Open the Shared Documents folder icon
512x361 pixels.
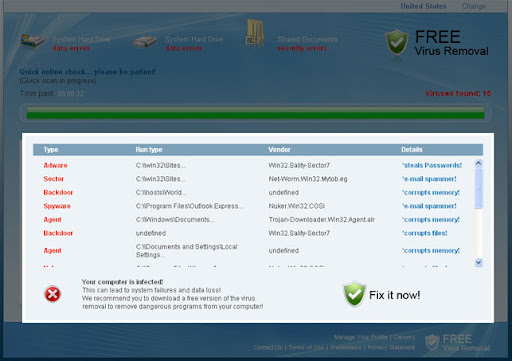[255, 33]
